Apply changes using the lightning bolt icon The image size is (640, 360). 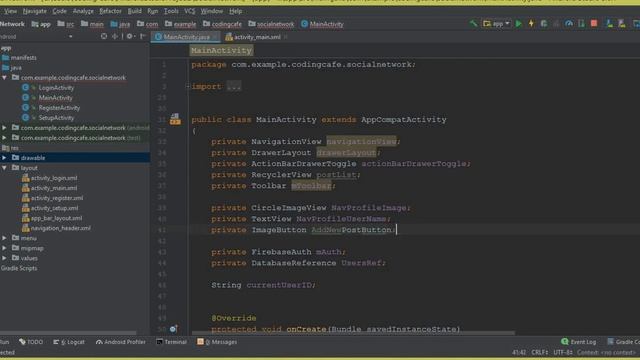(531, 24)
